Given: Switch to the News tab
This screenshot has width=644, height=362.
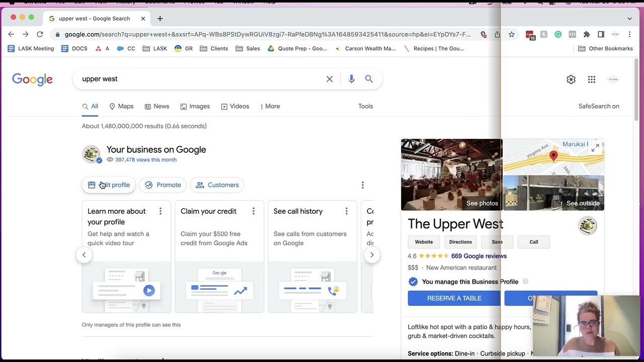Looking at the screenshot, I should (x=157, y=106).
